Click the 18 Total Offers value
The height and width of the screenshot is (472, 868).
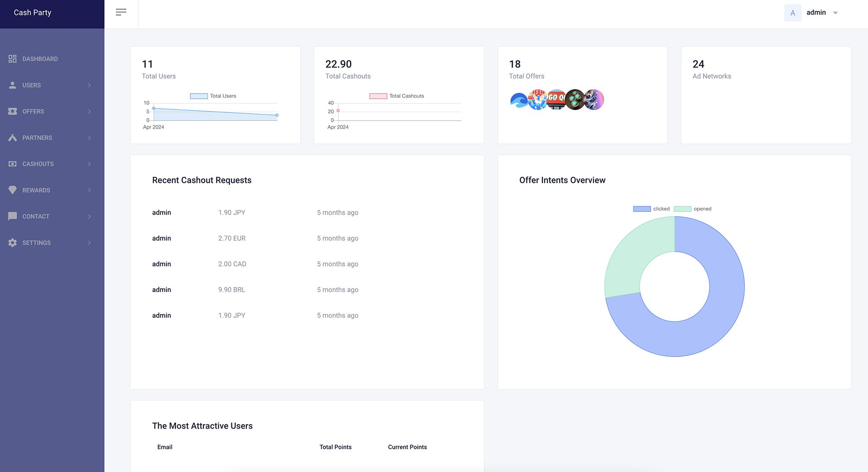pos(515,64)
